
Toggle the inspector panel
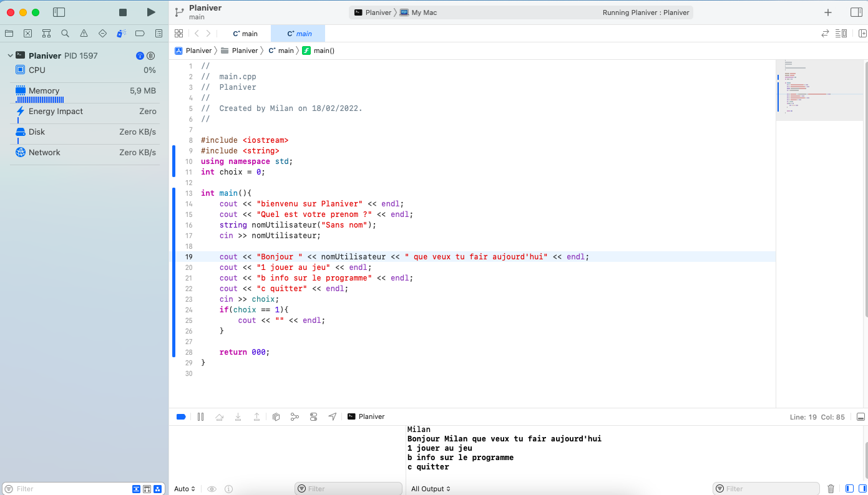point(856,12)
